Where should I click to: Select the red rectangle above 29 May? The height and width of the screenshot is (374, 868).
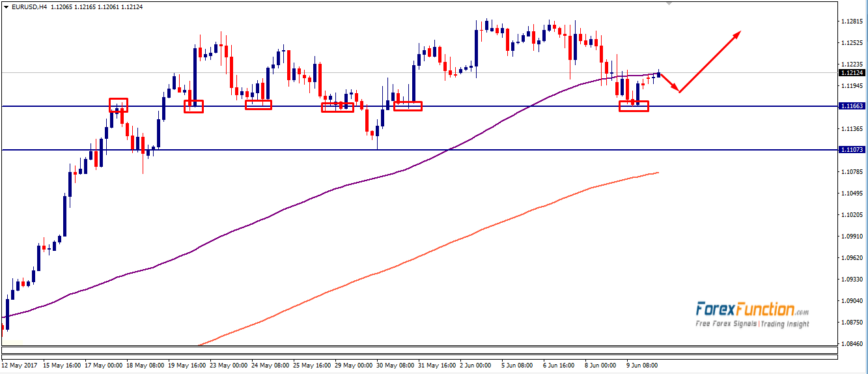pyautogui.click(x=337, y=108)
